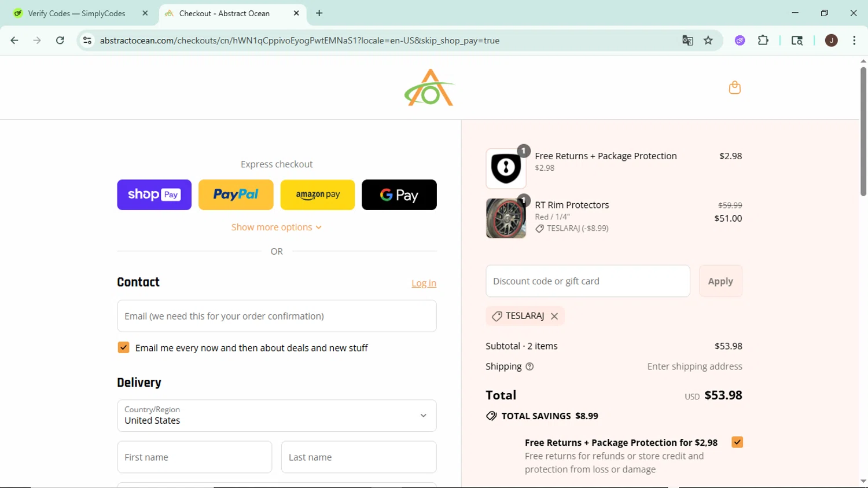
Task: Click the RT Rim Protectors thumbnail
Action: click(x=506, y=218)
